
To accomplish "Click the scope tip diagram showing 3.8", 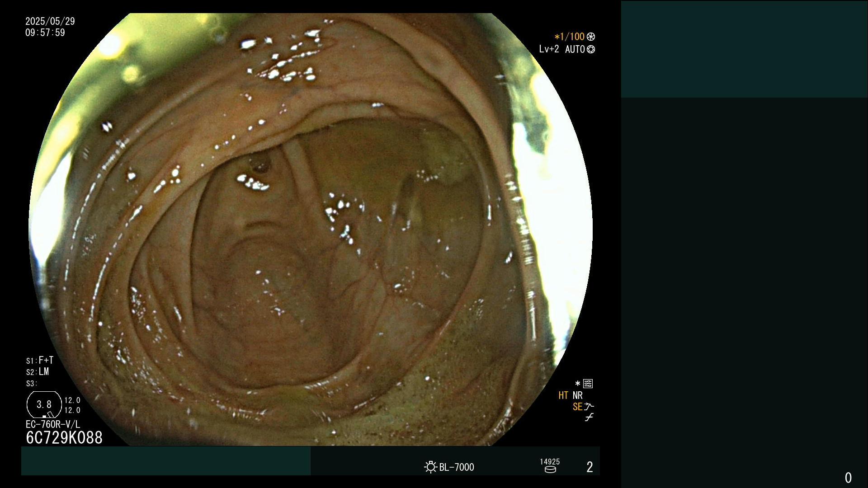I will coord(44,405).
